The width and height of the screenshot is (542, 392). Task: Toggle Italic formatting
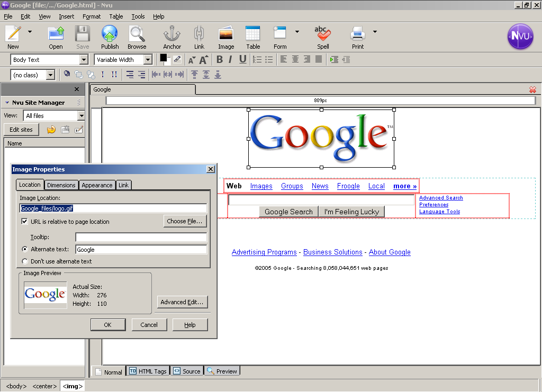(231, 59)
